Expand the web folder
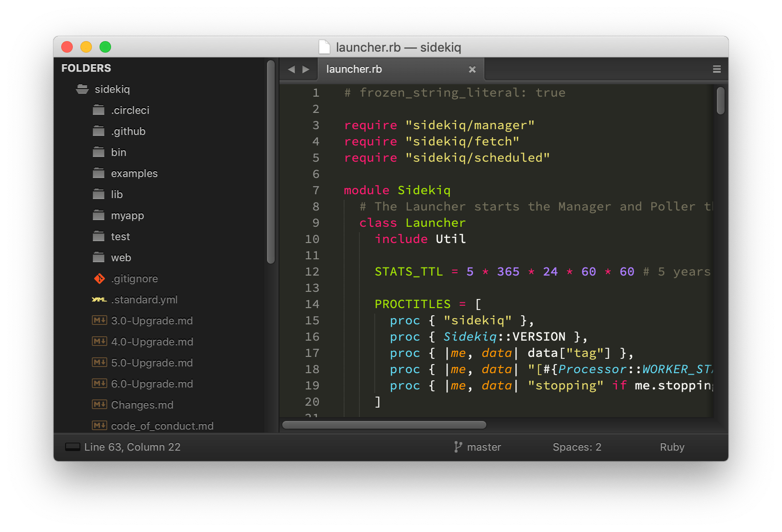Screen dimensions: 782x532 [x=121, y=257]
